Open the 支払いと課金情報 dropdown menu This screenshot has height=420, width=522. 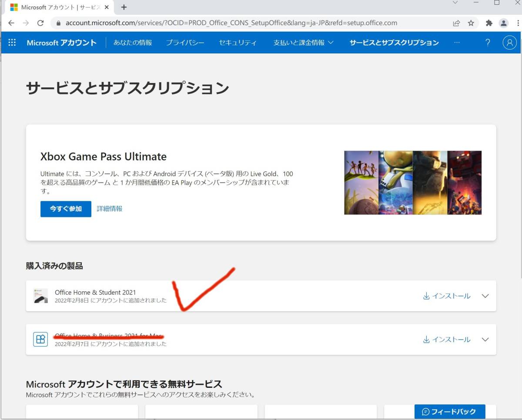tap(303, 43)
